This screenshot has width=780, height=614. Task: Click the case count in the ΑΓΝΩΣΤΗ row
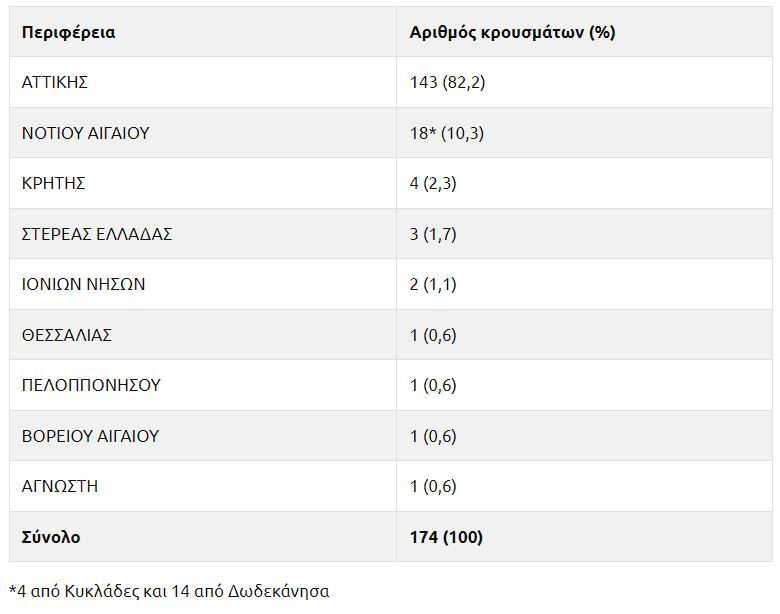pos(433,486)
